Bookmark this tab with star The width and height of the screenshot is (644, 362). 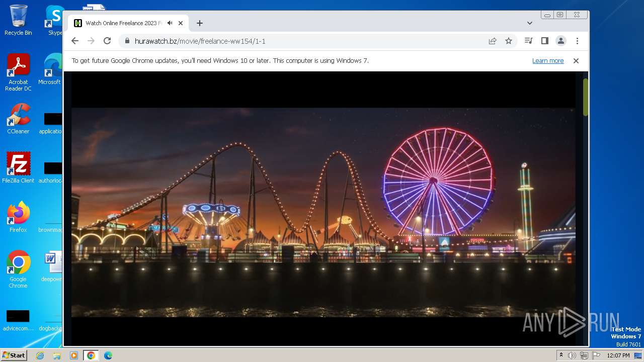coord(509,41)
